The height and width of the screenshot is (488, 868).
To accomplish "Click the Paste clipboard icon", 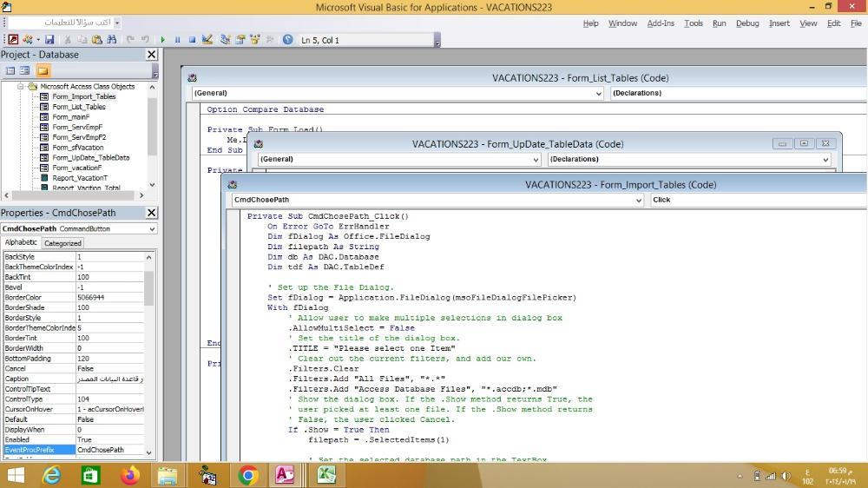I will click(97, 39).
